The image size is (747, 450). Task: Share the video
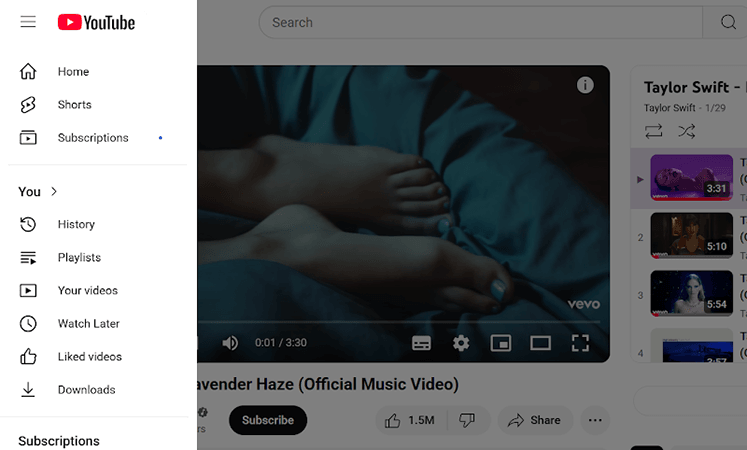(x=535, y=420)
